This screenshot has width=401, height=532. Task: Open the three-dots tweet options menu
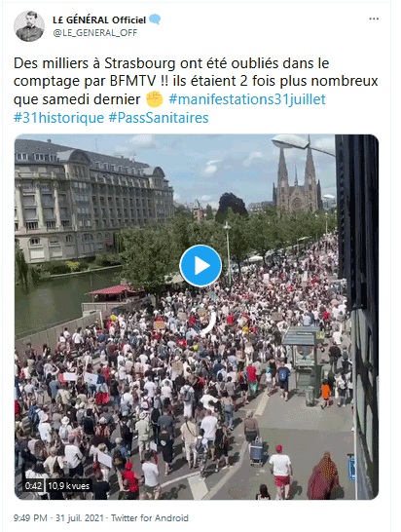click(374, 19)
